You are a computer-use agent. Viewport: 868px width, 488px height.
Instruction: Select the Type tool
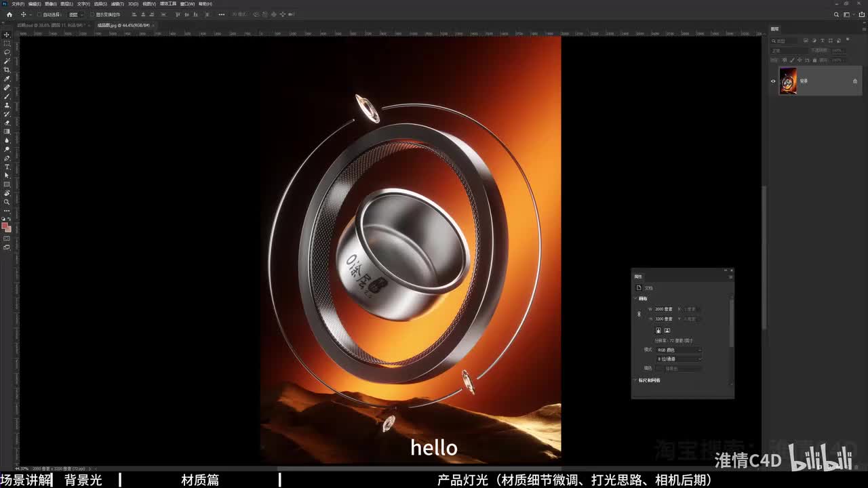7,167
